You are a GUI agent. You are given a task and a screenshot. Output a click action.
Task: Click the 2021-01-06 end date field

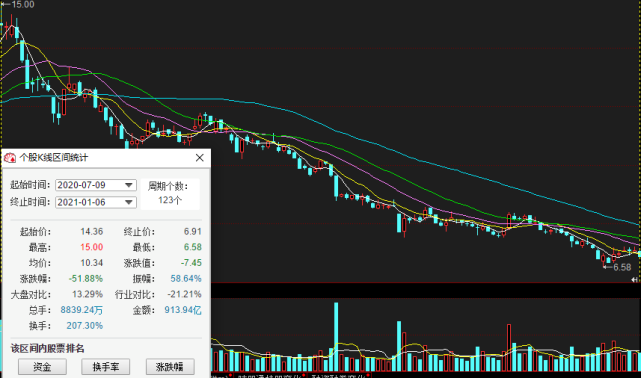(96, 202)
